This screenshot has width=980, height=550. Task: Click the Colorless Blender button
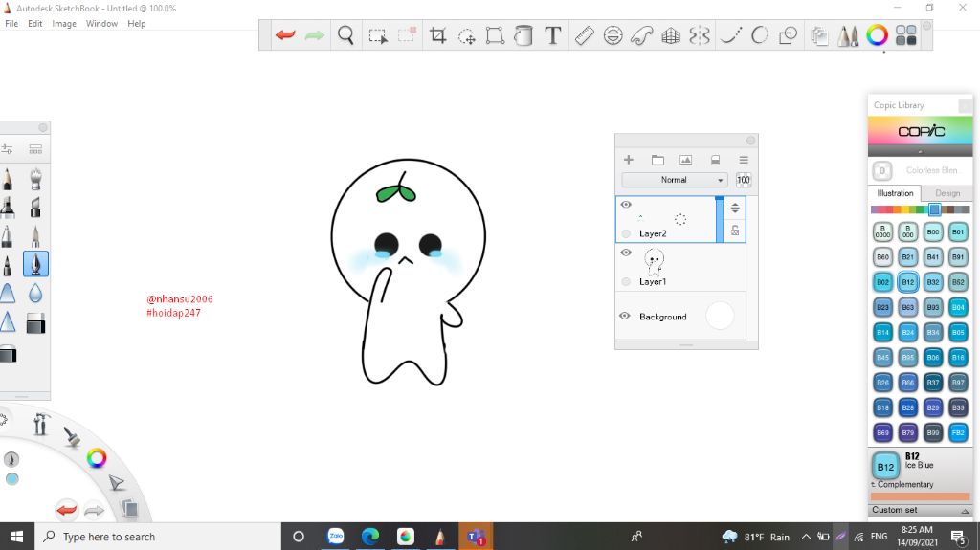coord(882,171)
